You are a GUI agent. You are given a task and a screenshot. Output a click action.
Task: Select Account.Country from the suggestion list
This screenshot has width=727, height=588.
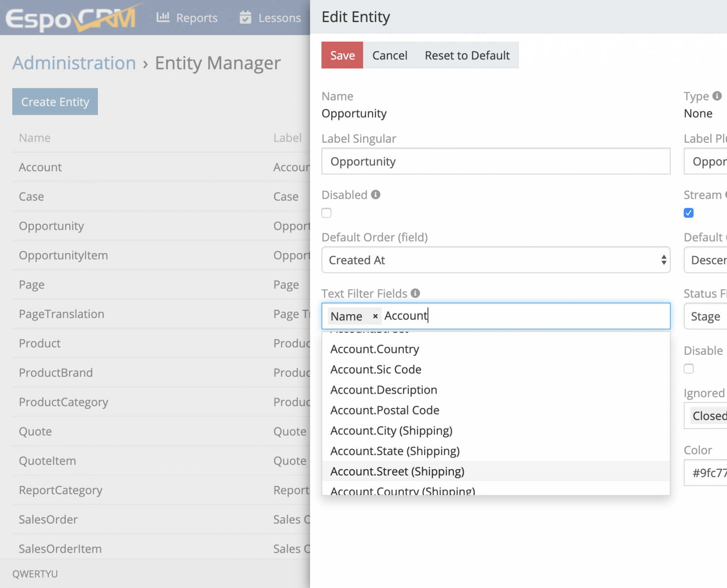(x=374, y=349)
